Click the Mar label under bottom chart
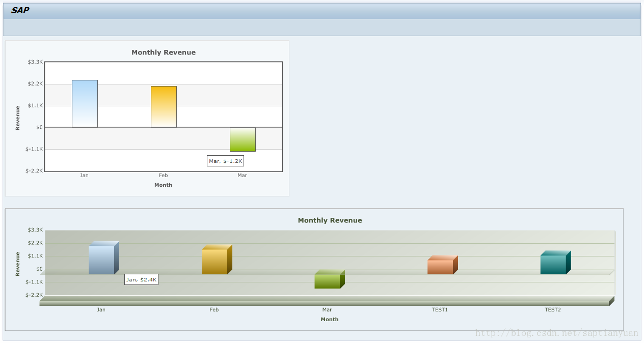Screen dimensions: 644x343 [x=327, y=309]
